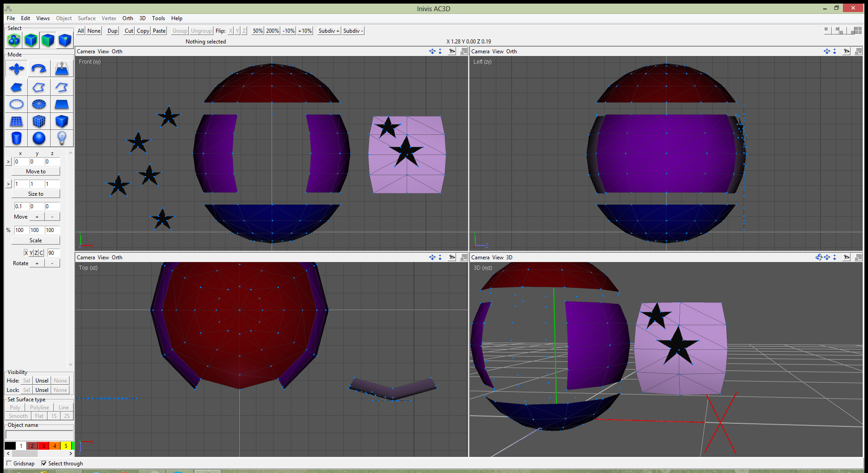Toggle the X rotation axis

26,253
